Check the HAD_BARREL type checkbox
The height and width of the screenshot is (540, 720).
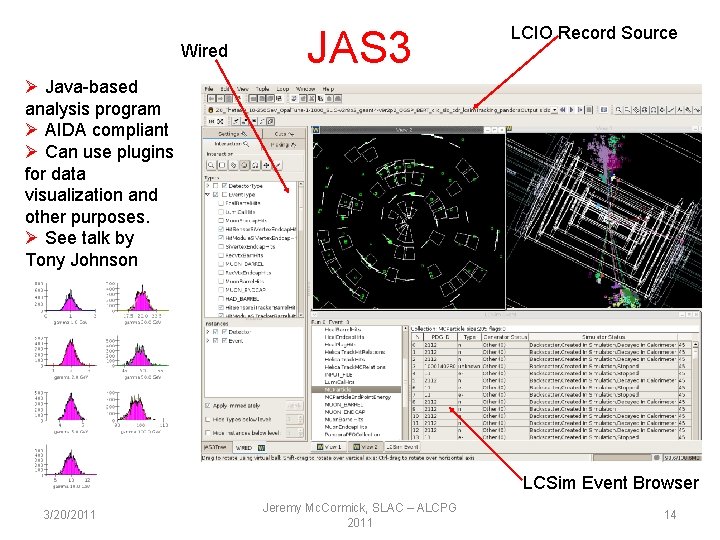tap(221, 298)
